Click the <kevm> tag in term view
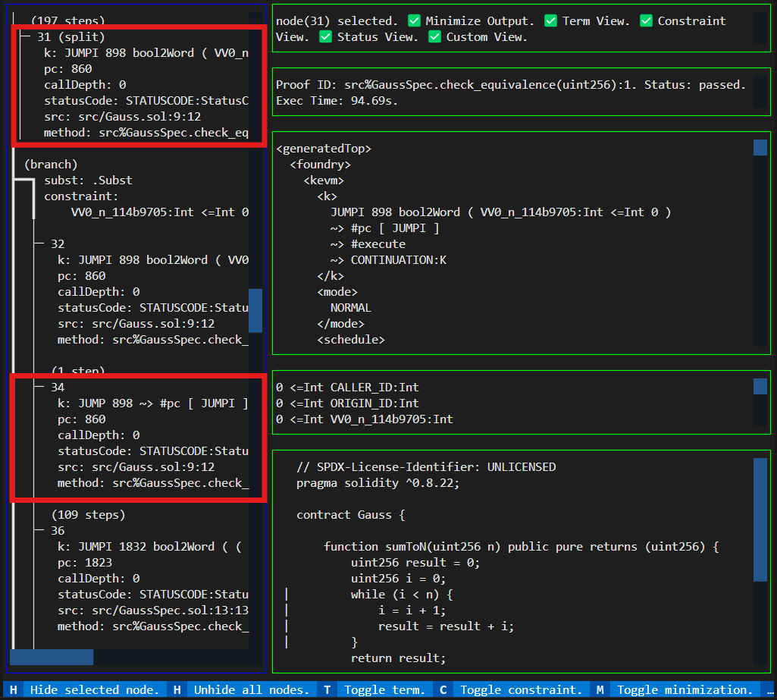Viewport: 777px width, 700px height. 324,180
